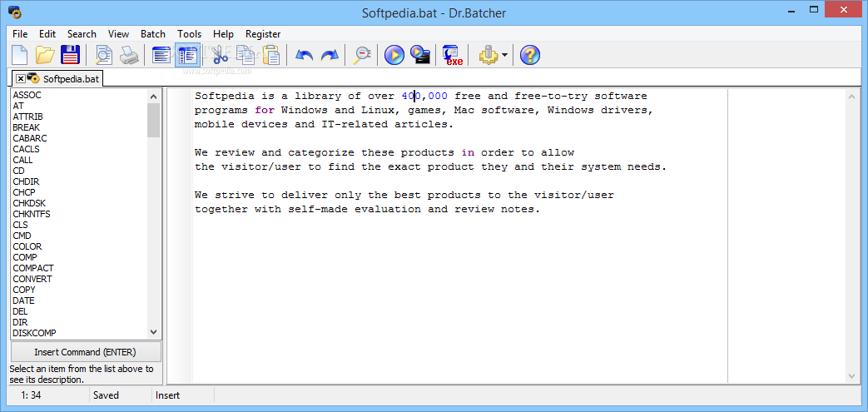
Task: Select DISKCOMP command
Action: [78, 333]
